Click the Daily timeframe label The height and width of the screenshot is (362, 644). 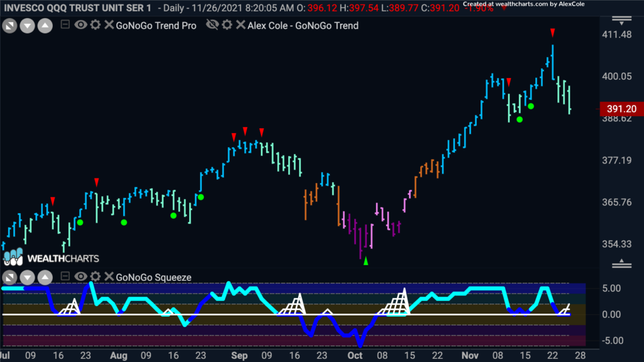pyautogui.click(x=174, y=8)
